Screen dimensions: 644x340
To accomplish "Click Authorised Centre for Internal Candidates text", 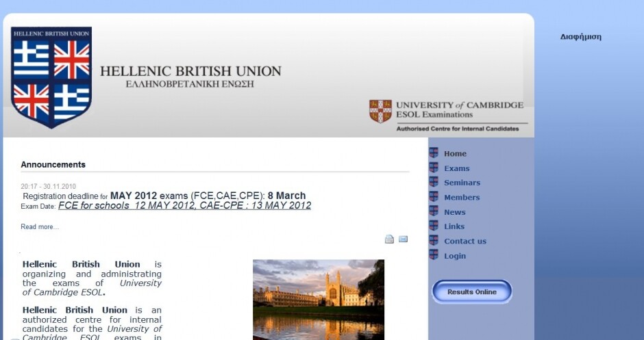I will click(x=458, y=129).
